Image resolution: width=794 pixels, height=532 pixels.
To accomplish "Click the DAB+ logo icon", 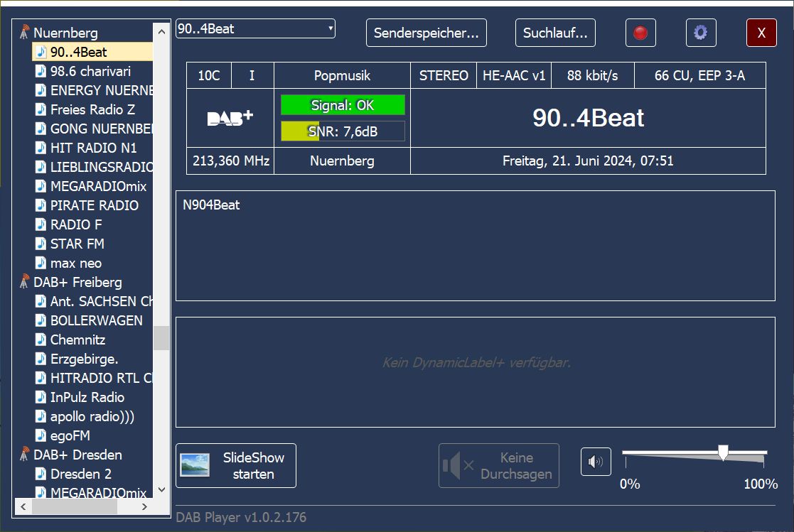I will point(230,118).
